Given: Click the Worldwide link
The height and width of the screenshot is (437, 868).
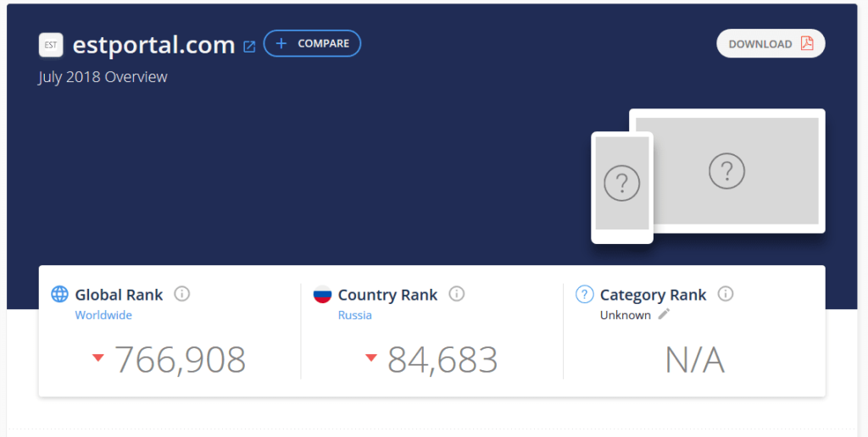Looking at the screenshot, I should (x=103, y=315).
